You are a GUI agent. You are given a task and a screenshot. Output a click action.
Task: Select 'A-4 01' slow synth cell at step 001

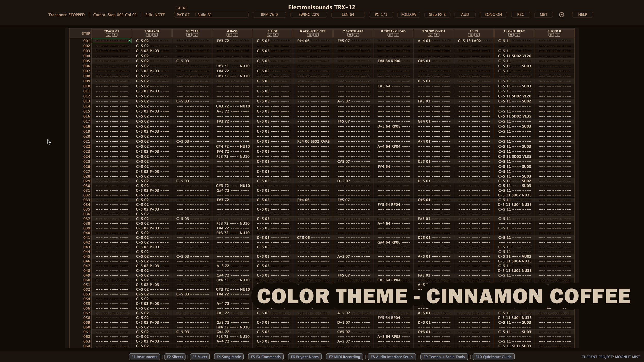[434, 41]
